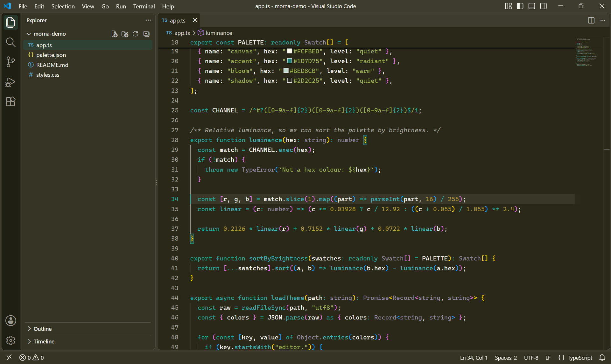Open README.md from the Explorer

(88, 65)
